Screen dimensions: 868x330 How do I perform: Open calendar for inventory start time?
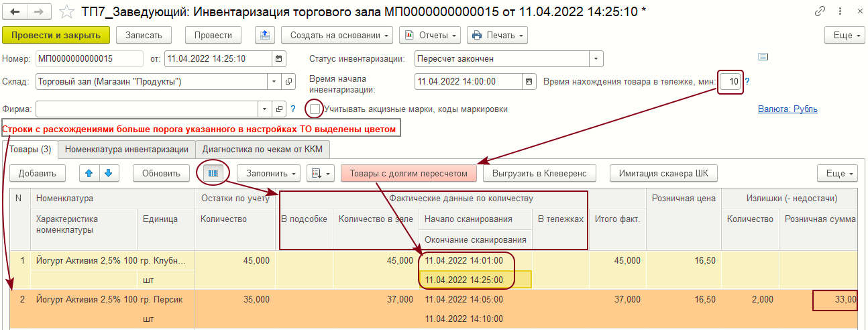point(530,82)
